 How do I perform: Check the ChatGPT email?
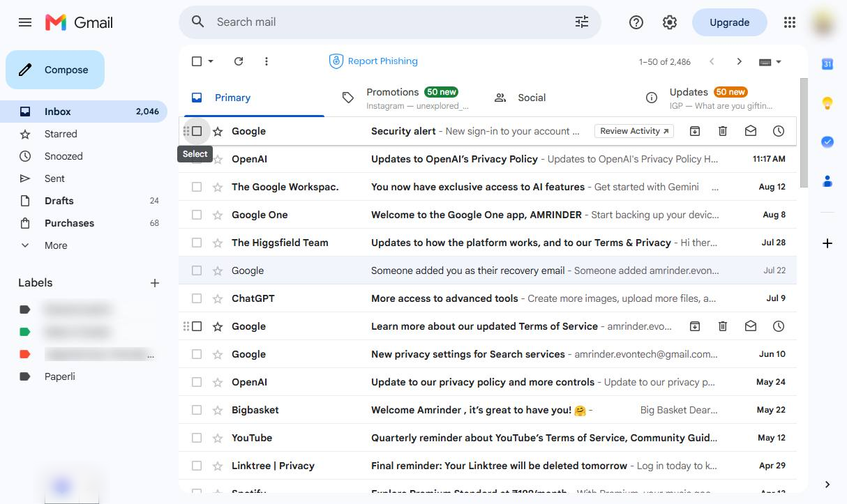pos(197,298)
